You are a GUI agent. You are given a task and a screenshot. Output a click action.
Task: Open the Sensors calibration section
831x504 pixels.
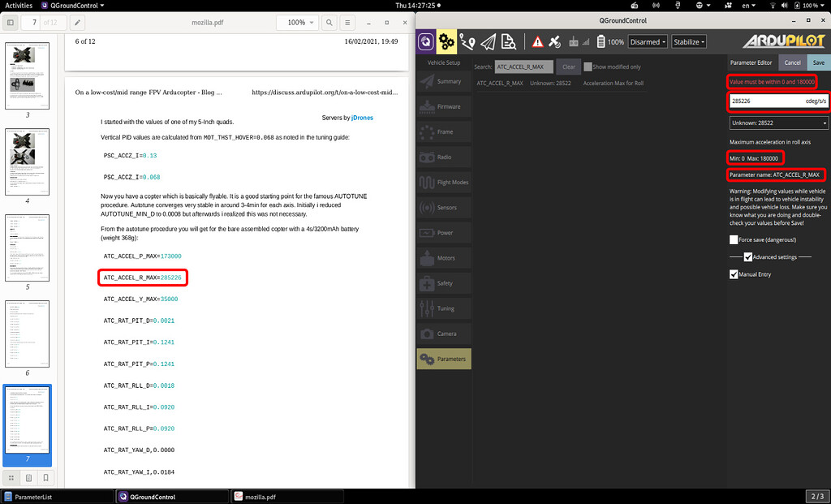tap(443, 207)
